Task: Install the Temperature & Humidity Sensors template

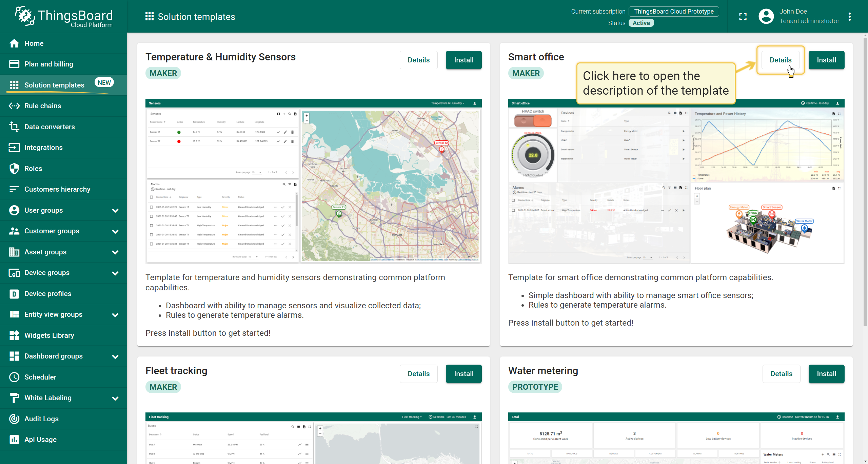Action: coord(463,60)
